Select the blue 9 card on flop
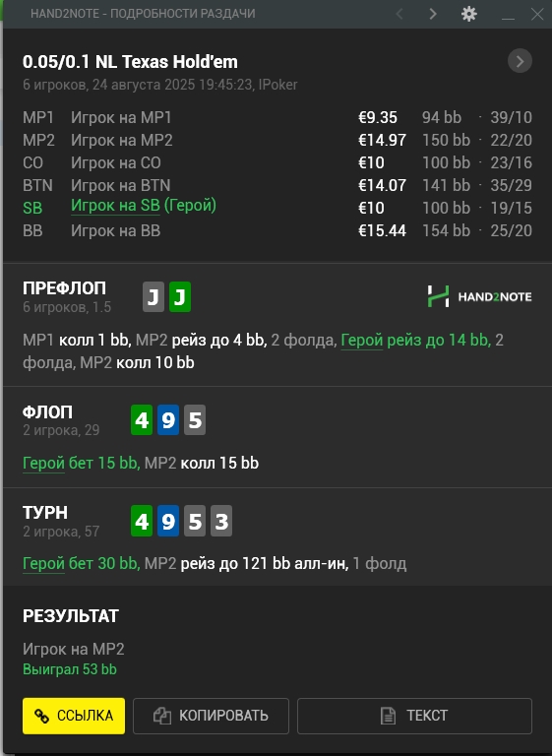Screen dimensions: 552x756 [168, 420]
